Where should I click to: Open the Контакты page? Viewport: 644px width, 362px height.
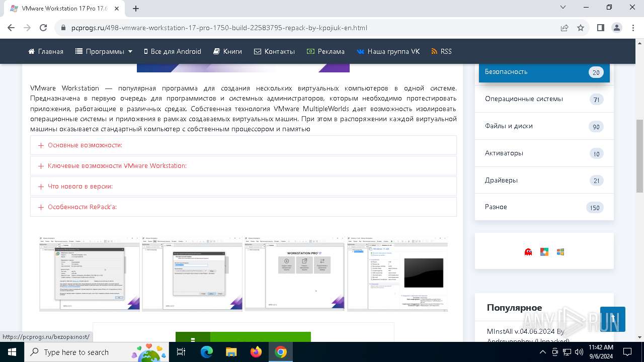point(274,51)
